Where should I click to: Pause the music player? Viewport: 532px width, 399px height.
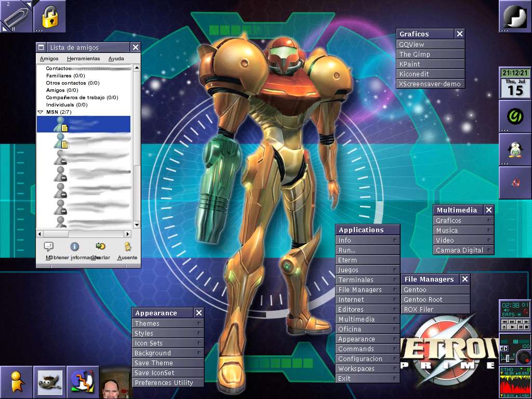click(521, 327)
